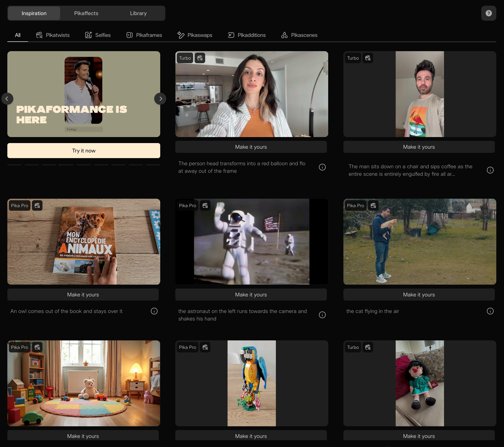Switch to the Pikaffects tab
Image resolution: width=504 pixels, height=447 pixels.
coord(86,13)
